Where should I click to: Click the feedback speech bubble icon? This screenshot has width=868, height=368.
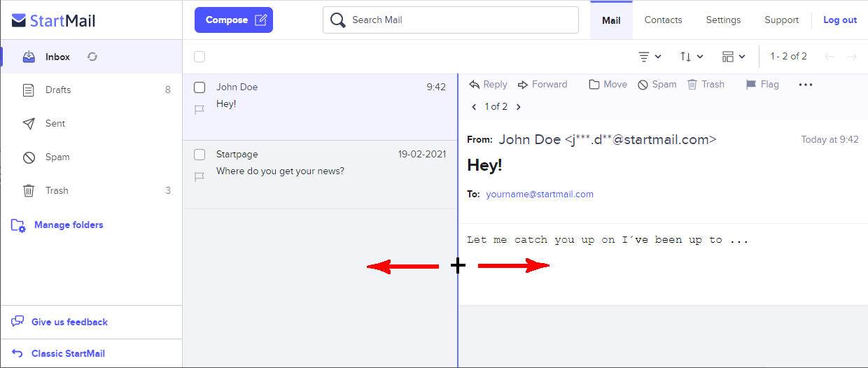click(x=17, y=322)
